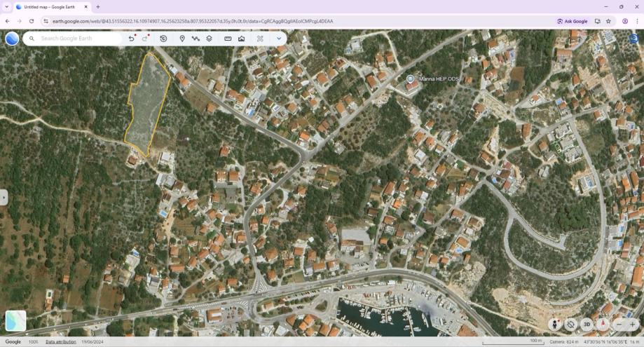View site information icon in address bar

[46, 21]
